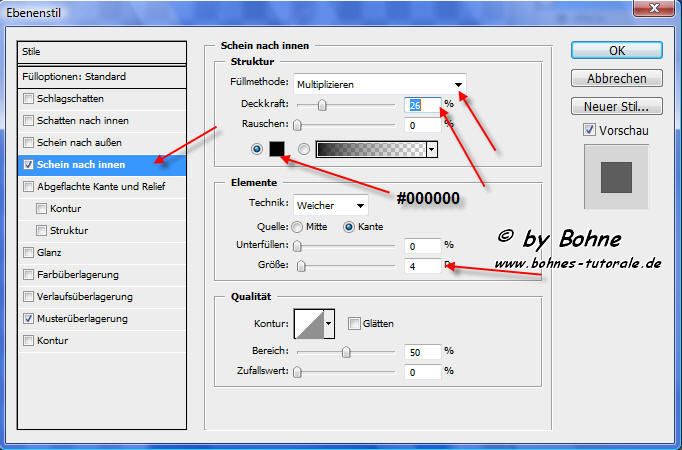Open Fülloptionen: Standard entry

pyautogui.click(x=103, y=76)
